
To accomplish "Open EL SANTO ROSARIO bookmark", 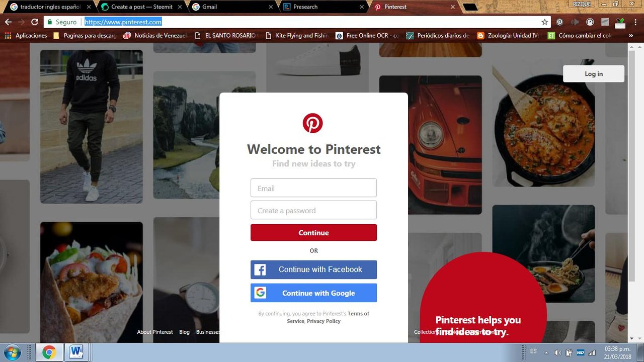I will pyautogui.click(x=226, y=36).
